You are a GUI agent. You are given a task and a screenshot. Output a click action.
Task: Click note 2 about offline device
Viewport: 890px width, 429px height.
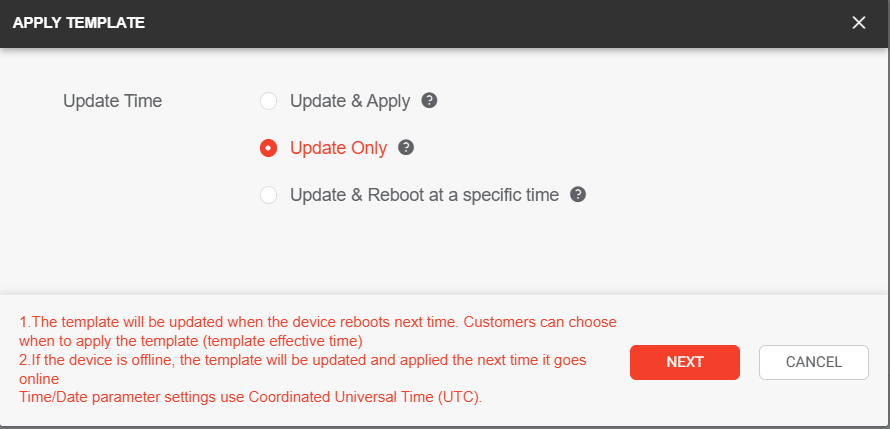[303, 369]
